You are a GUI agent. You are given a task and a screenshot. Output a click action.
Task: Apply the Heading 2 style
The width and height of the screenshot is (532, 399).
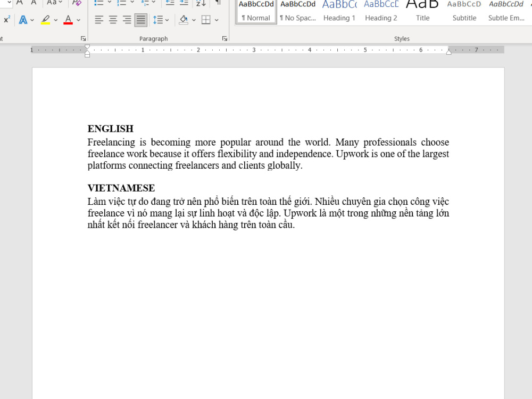[381, 11]
